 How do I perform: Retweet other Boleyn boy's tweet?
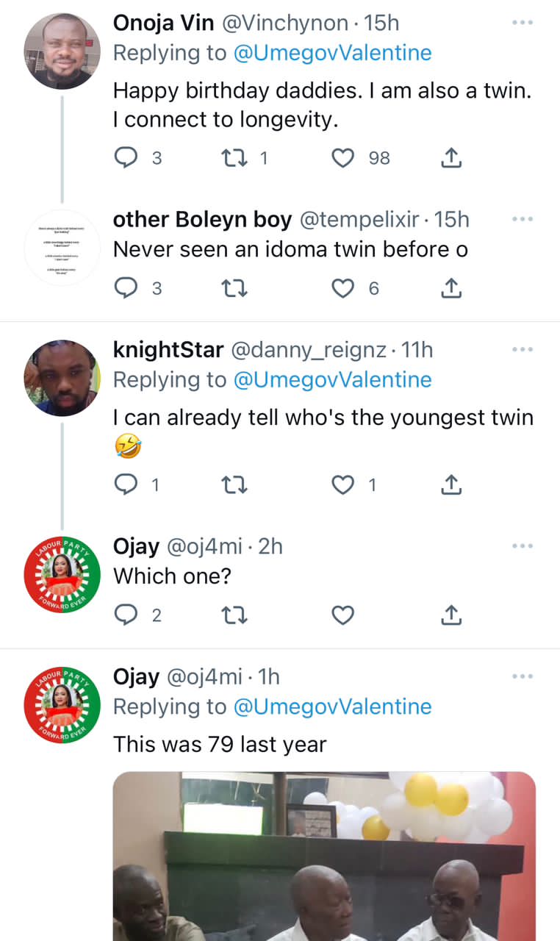coord(234,289)
